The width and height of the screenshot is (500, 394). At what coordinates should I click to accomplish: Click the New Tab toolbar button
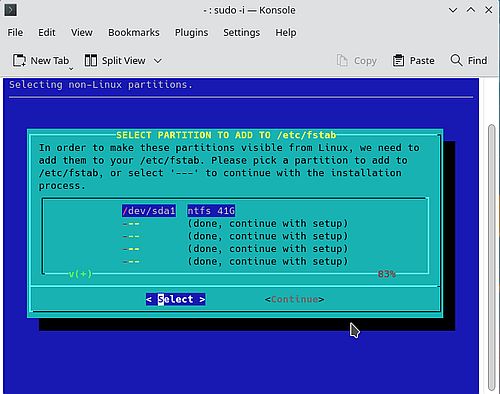pos(41,61)
